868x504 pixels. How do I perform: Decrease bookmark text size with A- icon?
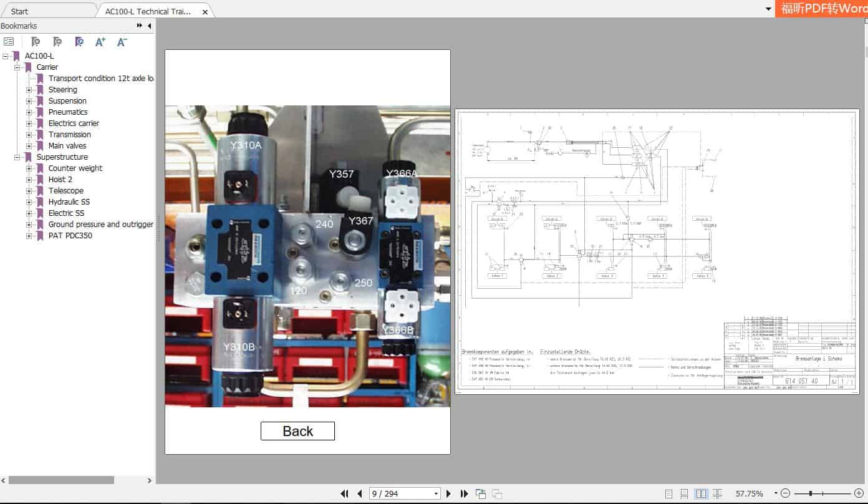tap(121, 42)
